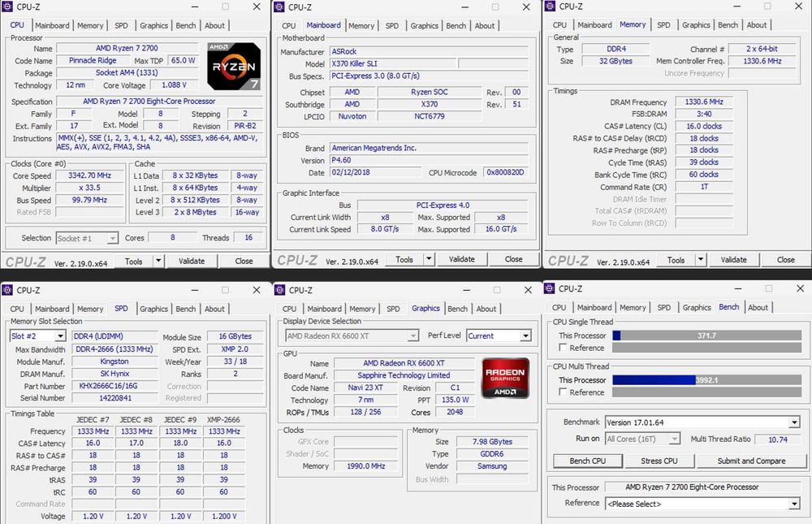The image size is (812, 524).
Task: Click the Radeon Graphics AMD logo
Action: coord(505,378)
